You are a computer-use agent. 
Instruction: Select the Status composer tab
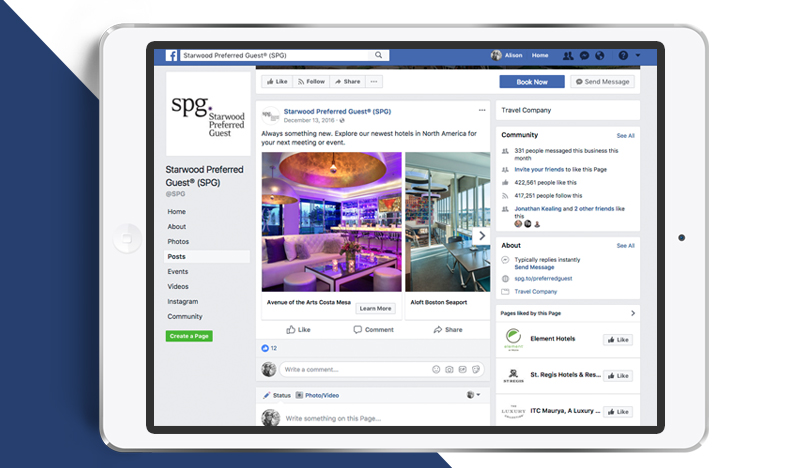[277, 395]
